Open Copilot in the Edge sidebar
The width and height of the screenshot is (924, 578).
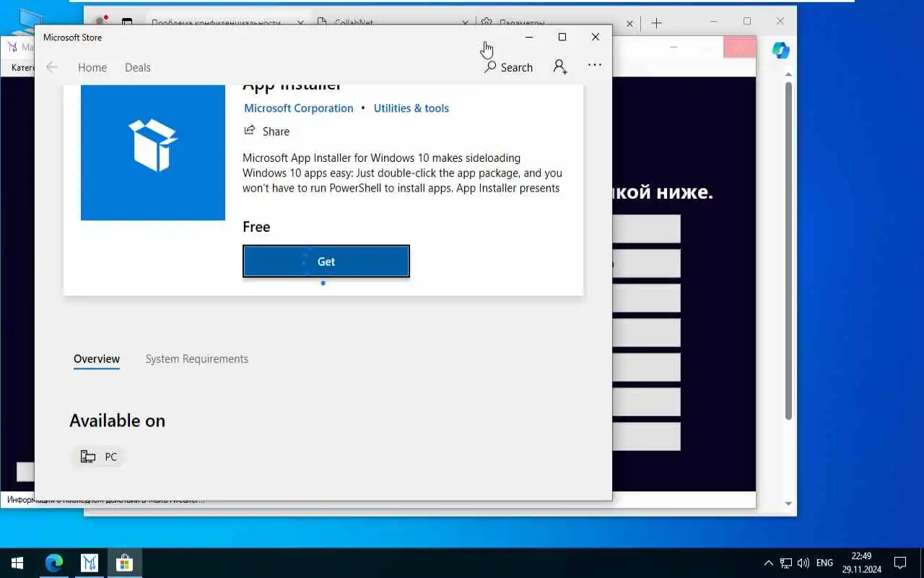780,50
